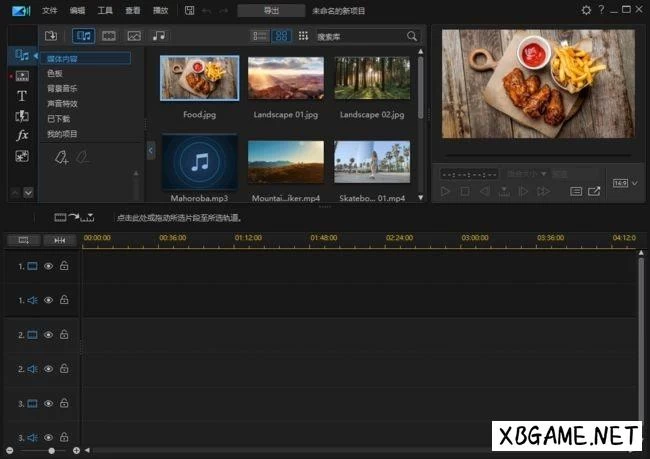
Task: Toggle the lock on audio track 1
Action: tap(64, 300)
